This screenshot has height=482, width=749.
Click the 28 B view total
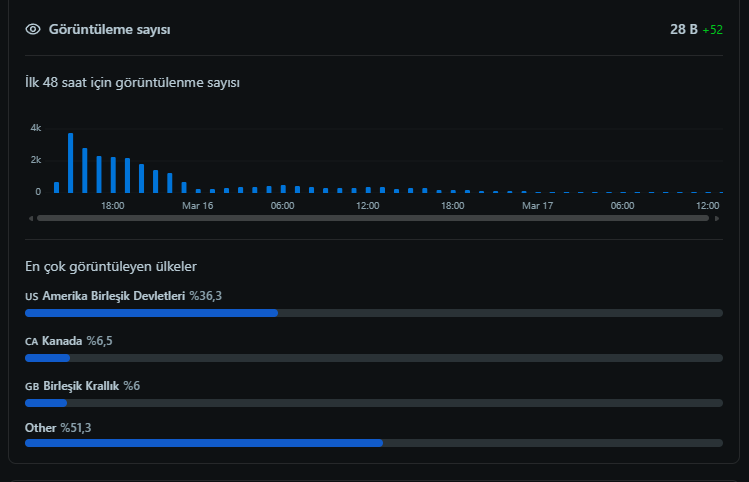[684, 30]
